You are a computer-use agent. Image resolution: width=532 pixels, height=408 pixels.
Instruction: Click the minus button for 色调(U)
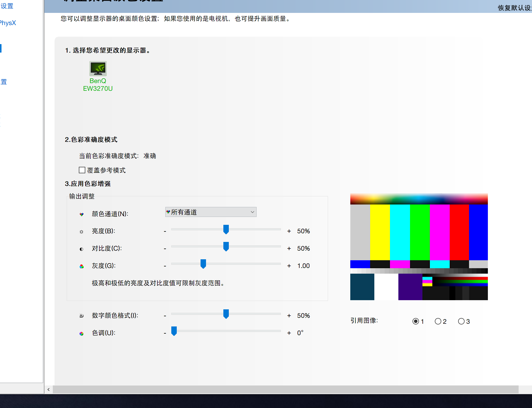[x=165, y=333]
